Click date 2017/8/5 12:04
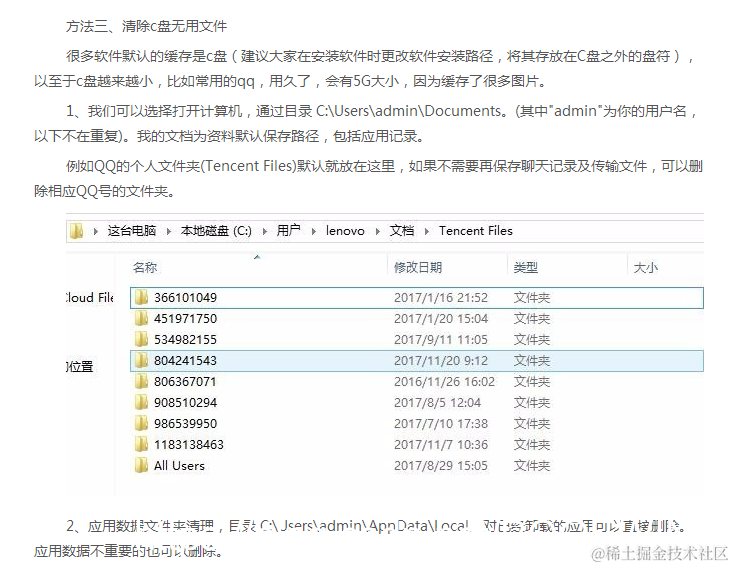 [x=437, y=403]
